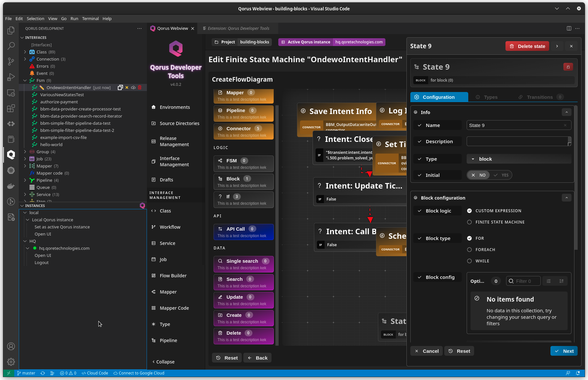Click the Delete state button

click(527, 46)
